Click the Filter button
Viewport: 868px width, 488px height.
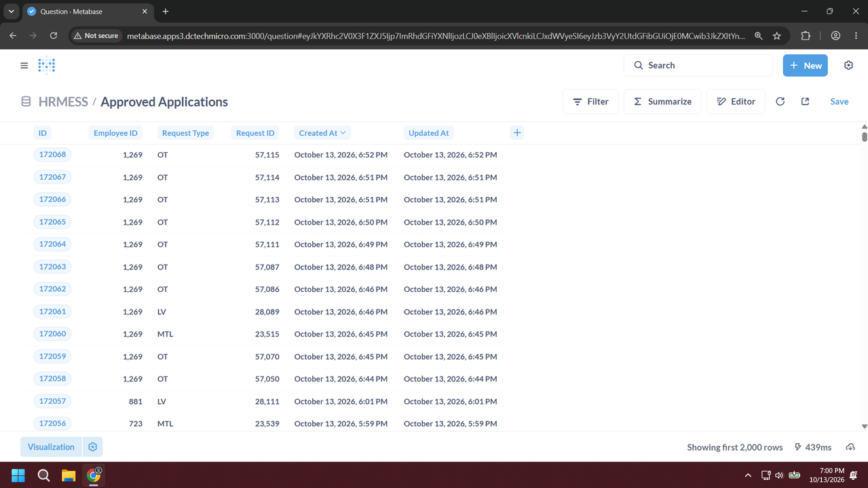click(x=590, y=102)
